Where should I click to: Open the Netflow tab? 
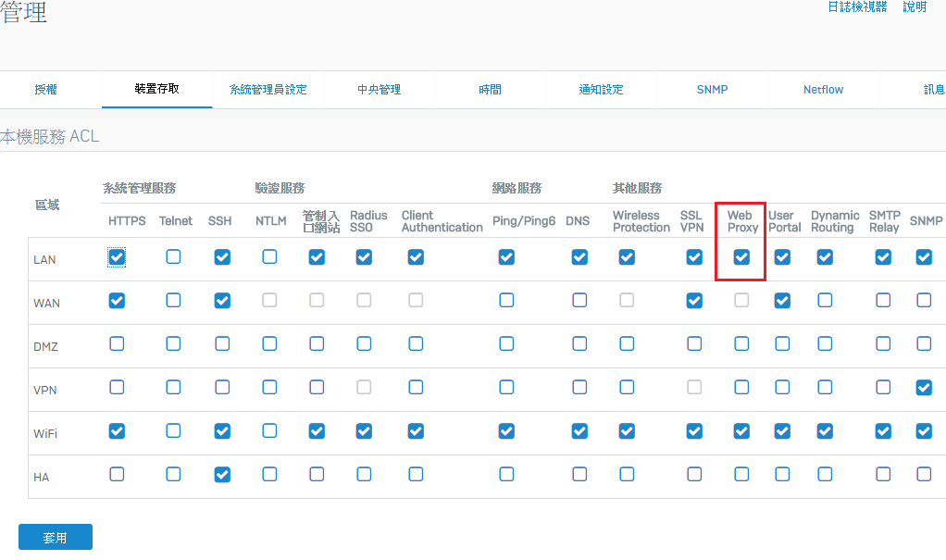click(x=823, y=89)
